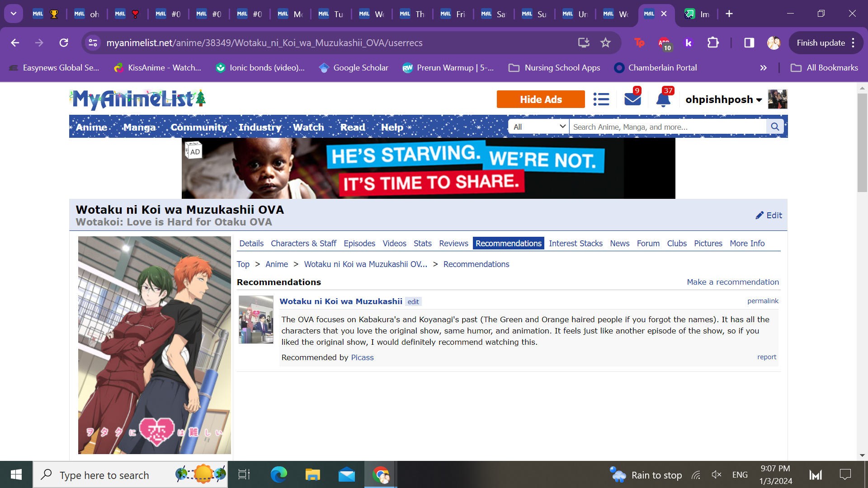Switch to the Details tab

tap(251, 244)
